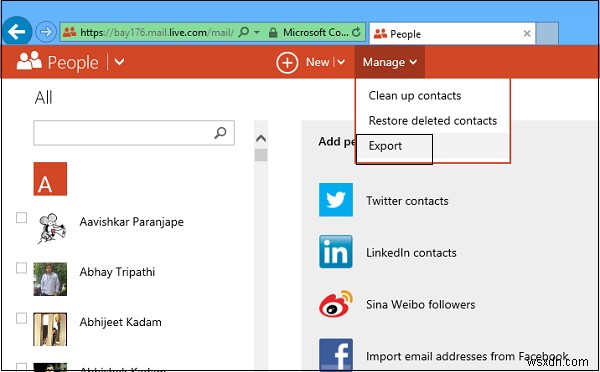Viewport: 600px width, 372px height.
Task: Click the LinkedIn logo icon
Action: click(336, 251)
